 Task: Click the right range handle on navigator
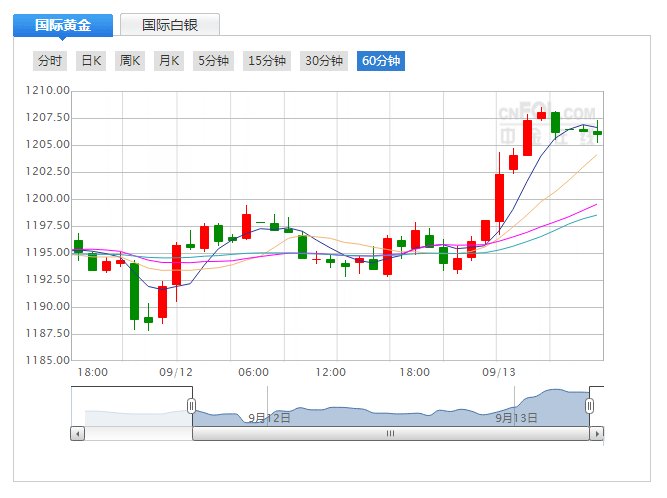(x=590, y=405)
